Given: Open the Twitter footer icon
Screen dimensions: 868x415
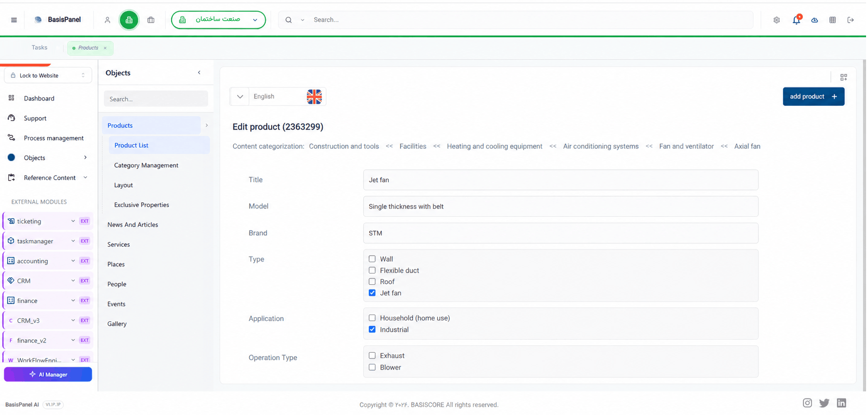Looking at the screenshot, I should 824,403.
